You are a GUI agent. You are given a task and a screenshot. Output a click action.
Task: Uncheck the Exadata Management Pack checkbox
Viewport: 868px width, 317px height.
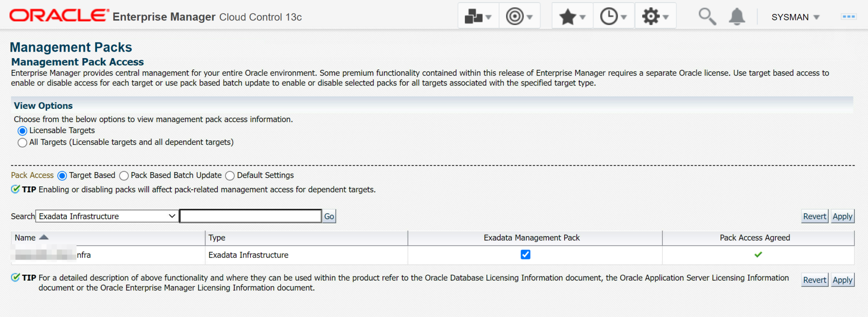526,255
